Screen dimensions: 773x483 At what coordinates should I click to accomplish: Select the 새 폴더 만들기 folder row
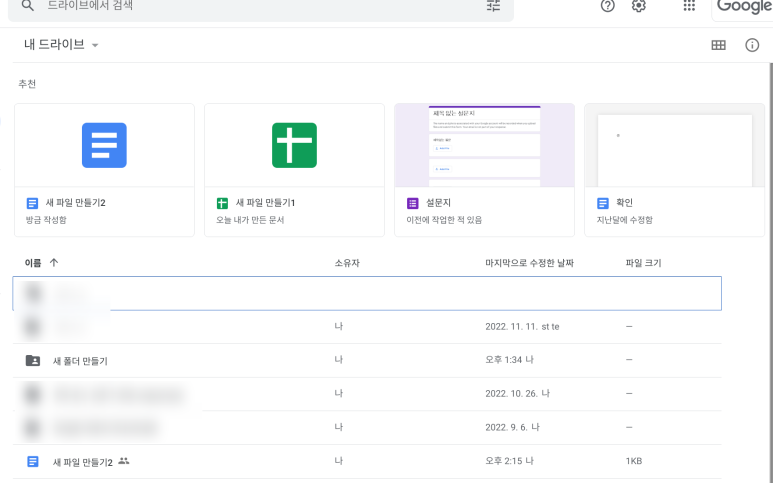click(367, 361)
